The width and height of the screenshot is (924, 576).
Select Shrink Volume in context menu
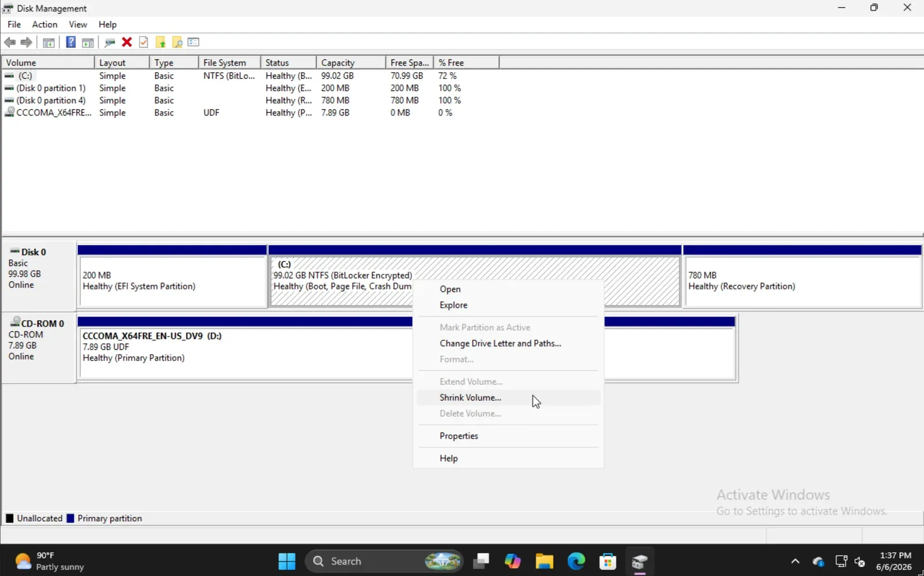click(x=508, y=397)
